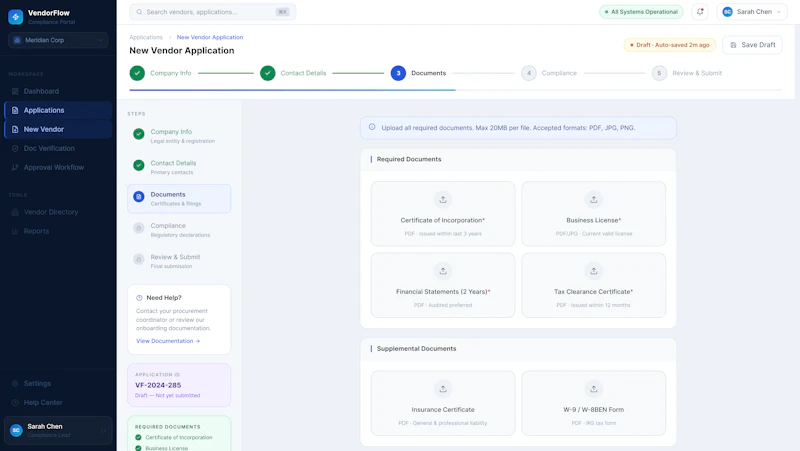
Task: Click the upload icon for W-9 / W-8BEN Form
Action: click(593, 389)
